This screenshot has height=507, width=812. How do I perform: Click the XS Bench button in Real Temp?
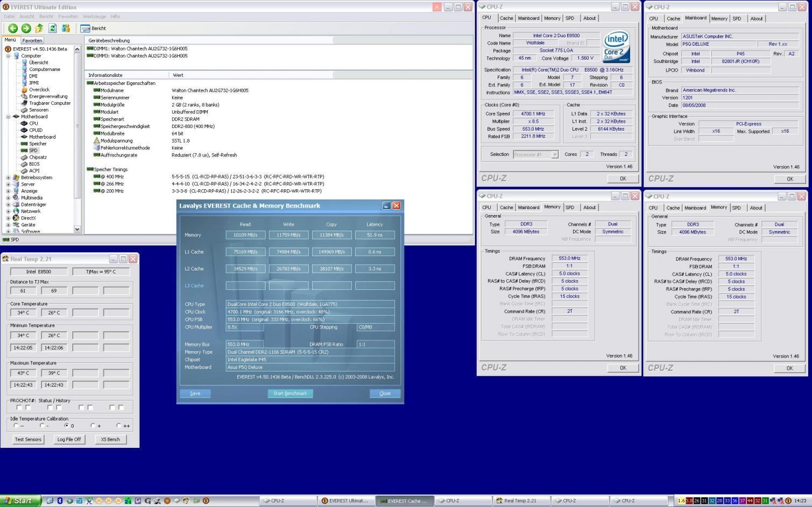110,439
